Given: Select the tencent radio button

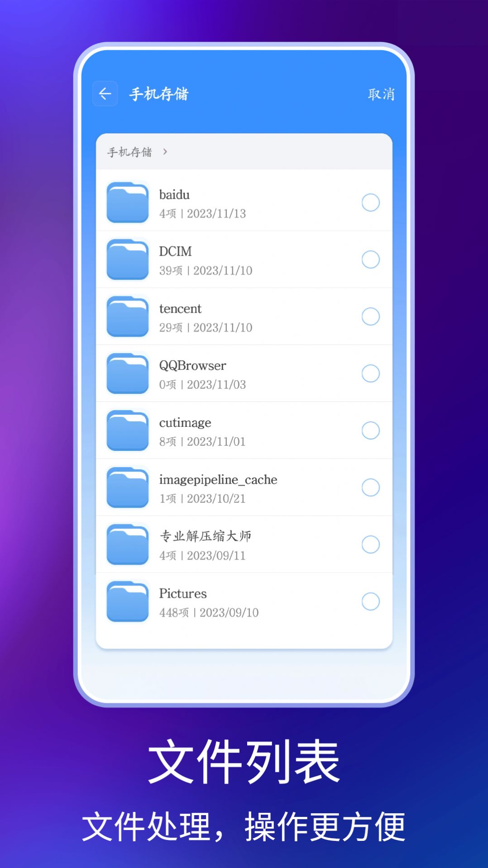Looking at the screenshot, I should click(x=370, y=317).
